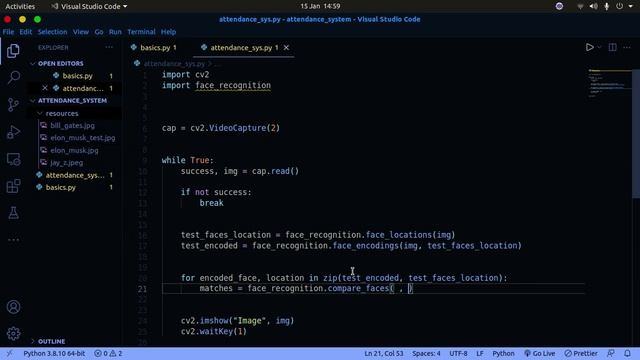
Task: Close the attendance_sys.py tab
Action: coord(287,48)
